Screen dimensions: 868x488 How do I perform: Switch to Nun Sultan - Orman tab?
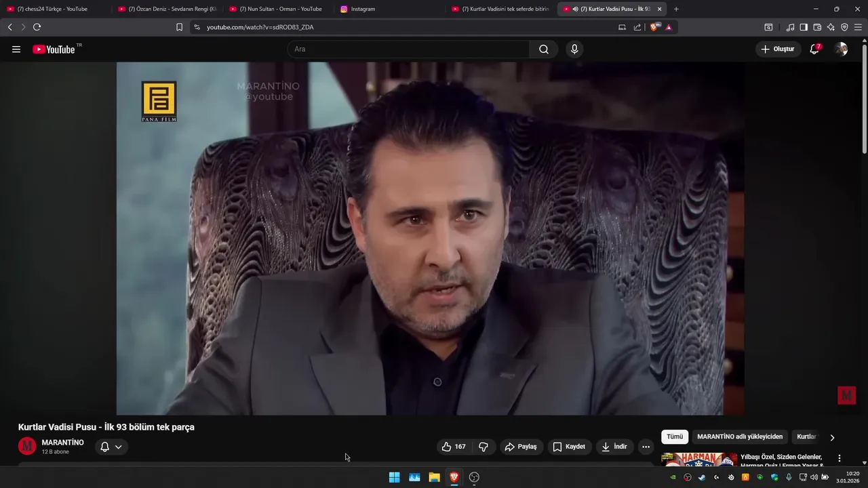(278, 9)
